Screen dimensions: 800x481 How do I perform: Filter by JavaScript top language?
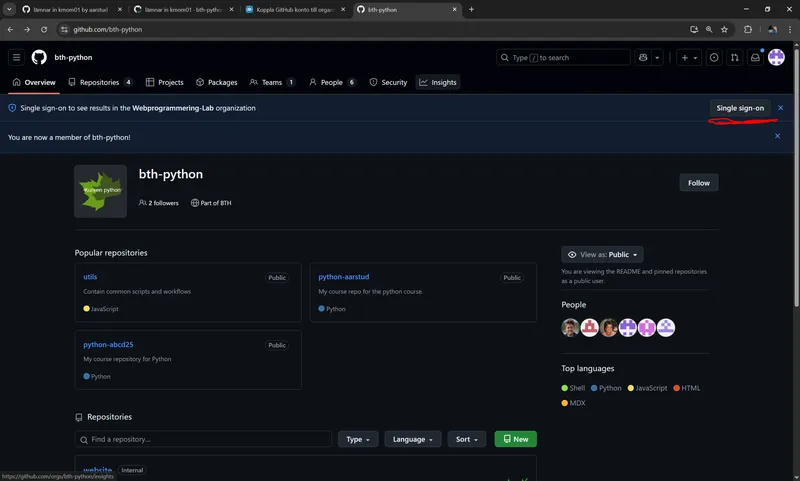click(647, 388)
